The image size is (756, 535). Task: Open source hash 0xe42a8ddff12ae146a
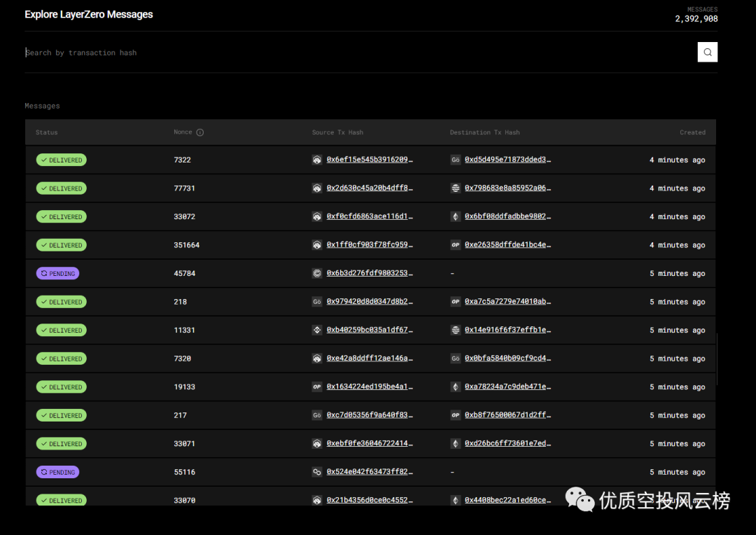[x=370, y=359]
